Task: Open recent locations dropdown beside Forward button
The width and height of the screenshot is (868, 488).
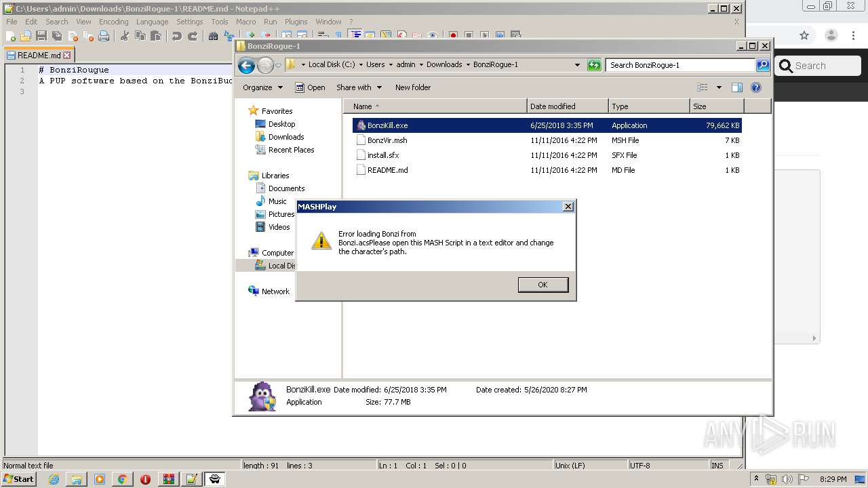Action: pos(278,66)
